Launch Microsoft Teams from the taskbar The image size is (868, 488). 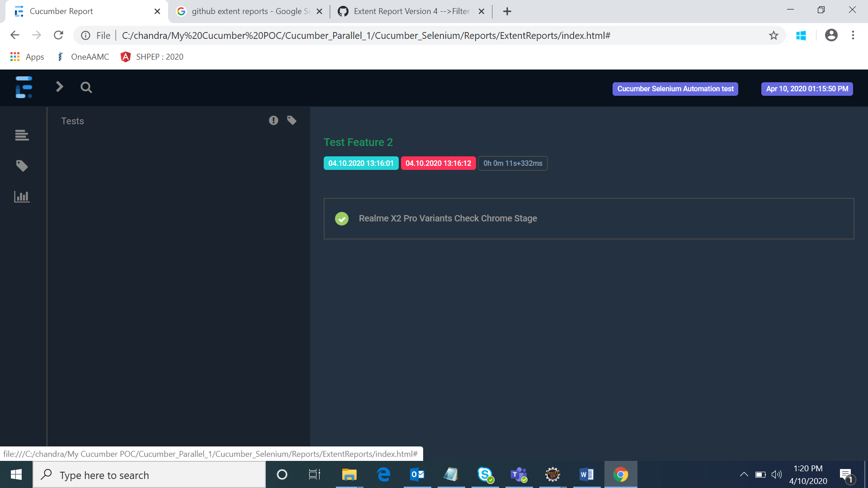(x=519, y=474)
